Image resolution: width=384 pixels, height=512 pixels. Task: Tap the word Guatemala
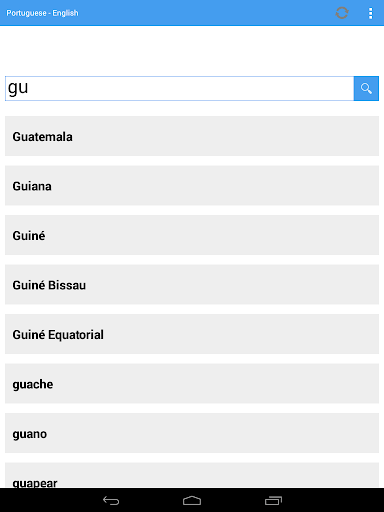(42, 137)
